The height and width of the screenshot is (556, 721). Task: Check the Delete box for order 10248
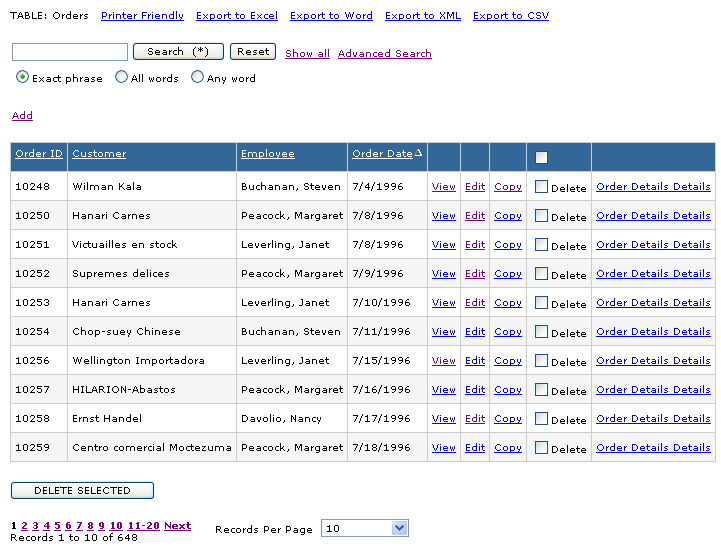[x=542, y=187]
